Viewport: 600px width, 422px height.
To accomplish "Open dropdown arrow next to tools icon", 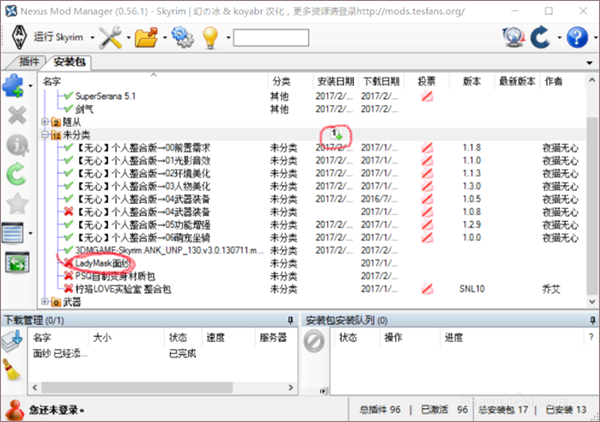I will 129,37.
